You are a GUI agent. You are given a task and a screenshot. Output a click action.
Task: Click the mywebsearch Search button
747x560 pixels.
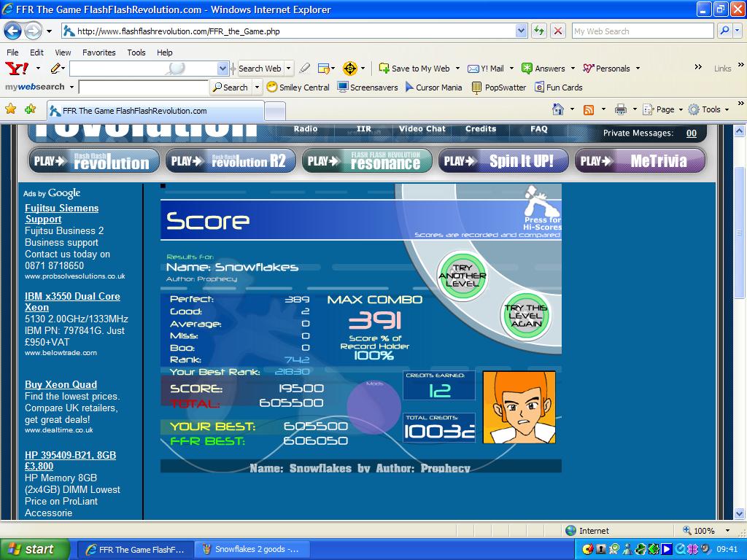coord(231,87)
